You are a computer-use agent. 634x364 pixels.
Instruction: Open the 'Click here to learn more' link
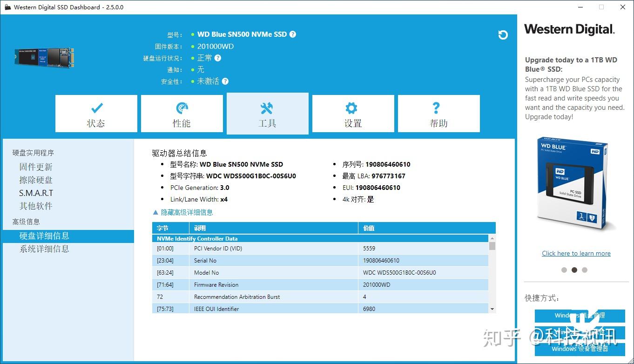(576, 253)
